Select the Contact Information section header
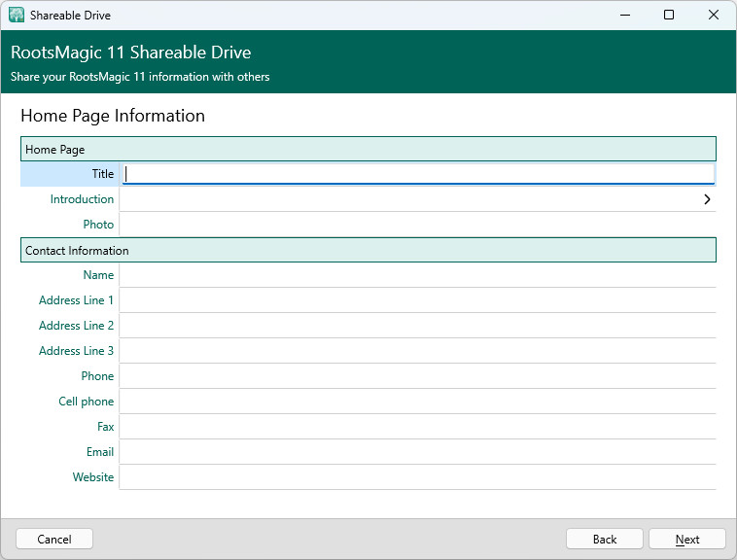Viewport: 737px width, 560px height. click(x=368, y=250)
